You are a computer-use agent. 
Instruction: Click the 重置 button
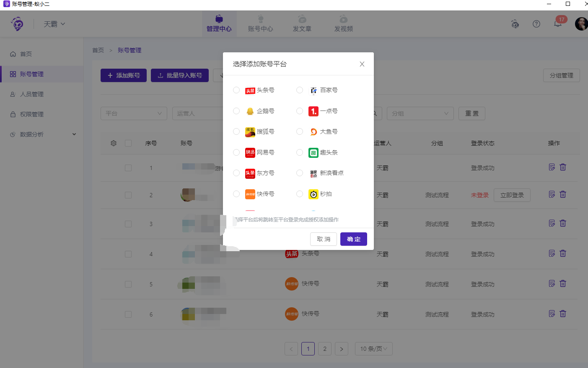coord(472,113)
